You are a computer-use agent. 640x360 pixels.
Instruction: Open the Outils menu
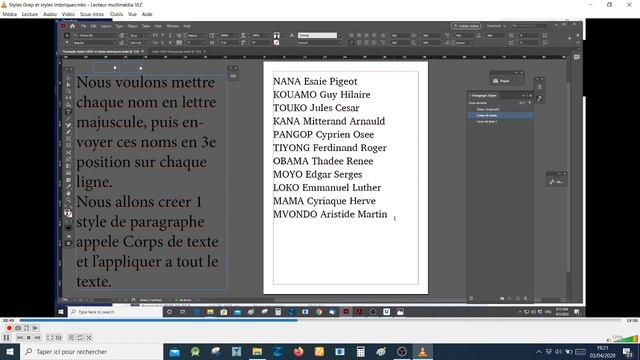tap(116, 14)
